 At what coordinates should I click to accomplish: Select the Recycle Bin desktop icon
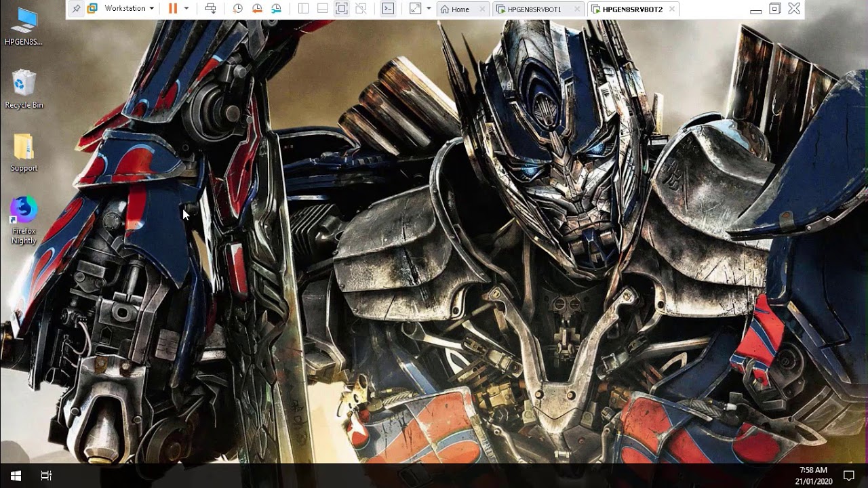click(x=24, y=89)
